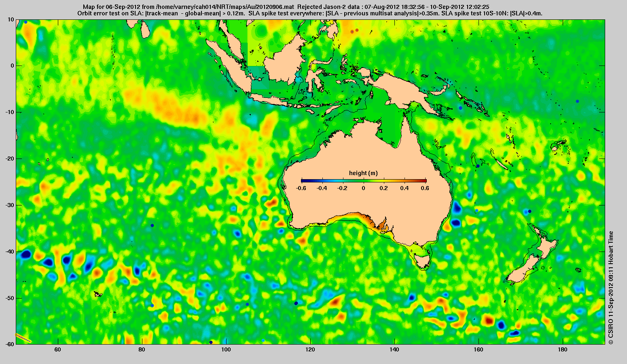Click longitude axis label '180'
This screenshot has width=627, height=364.
(x=563, y=350)
